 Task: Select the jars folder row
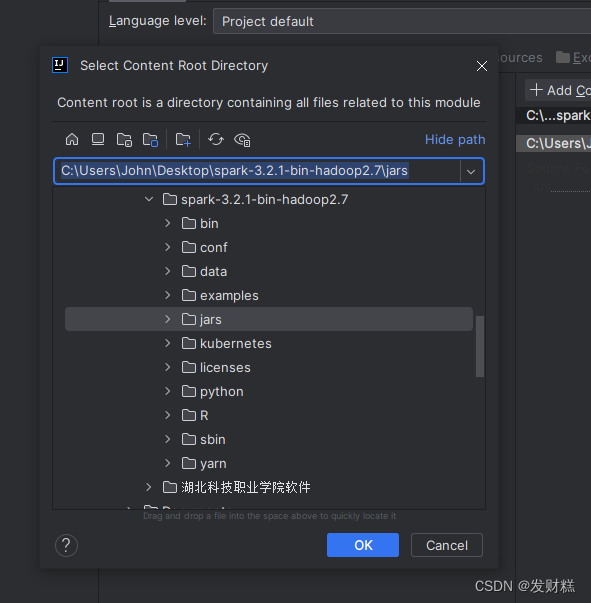(x=269, y=319)
